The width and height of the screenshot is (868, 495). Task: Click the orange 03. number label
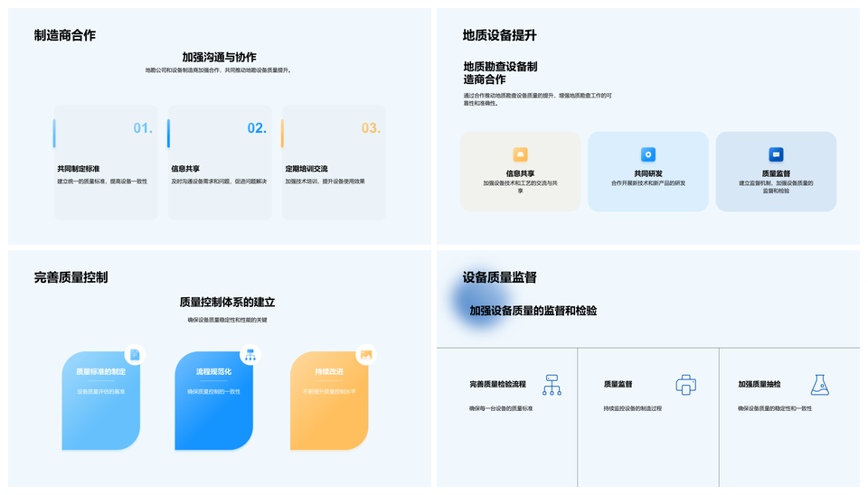pos(371,128)
